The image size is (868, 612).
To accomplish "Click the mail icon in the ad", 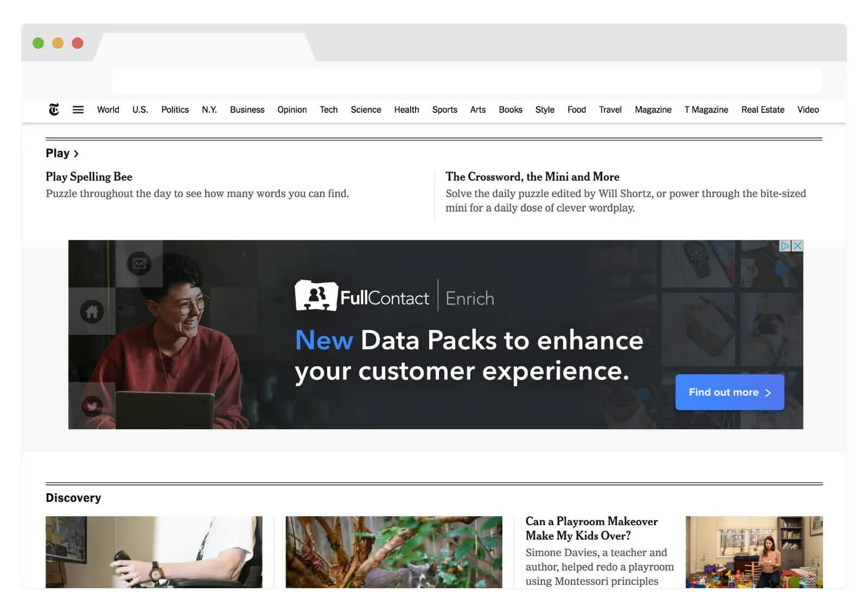I will [x=139, y=264].
